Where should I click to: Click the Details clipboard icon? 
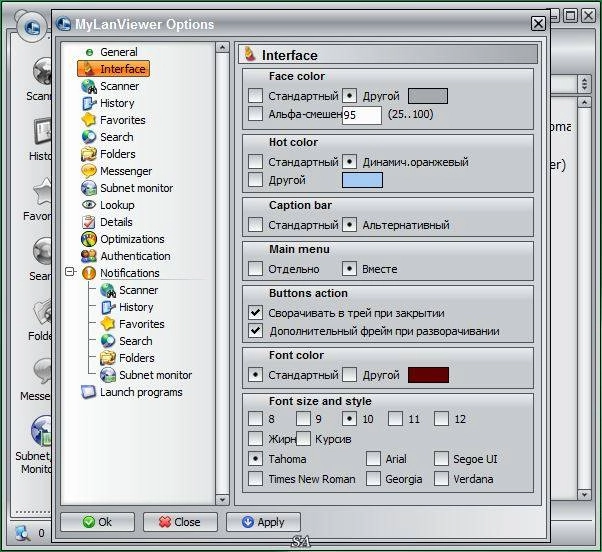pos(89,222)
